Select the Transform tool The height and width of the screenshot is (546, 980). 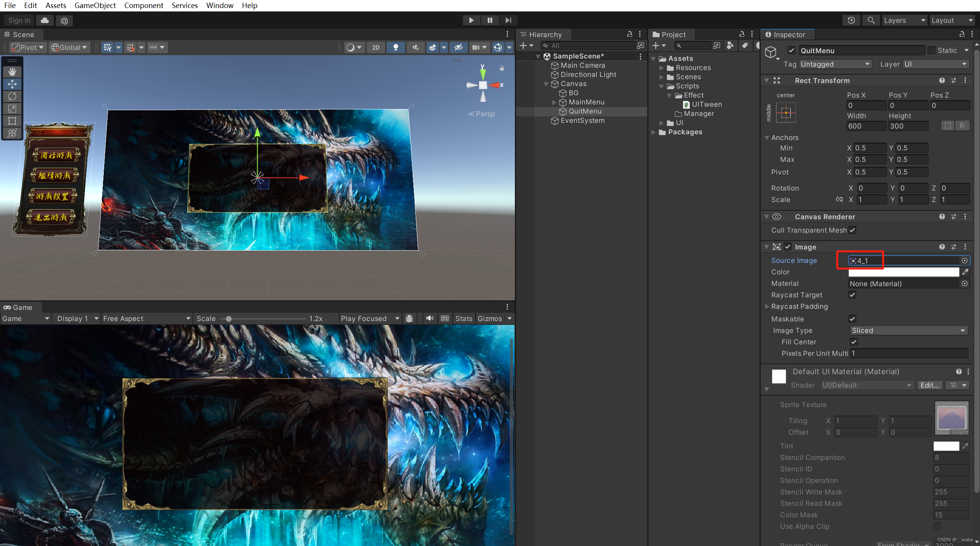12,133
